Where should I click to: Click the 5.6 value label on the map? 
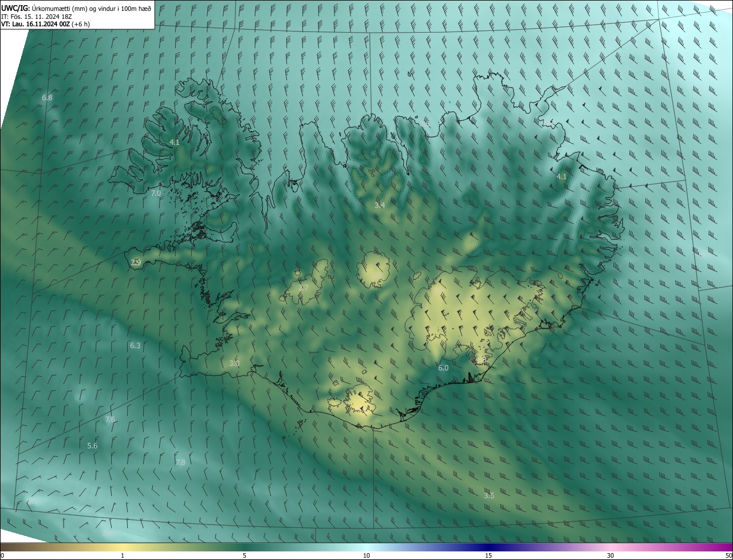(x=92, y=446)
